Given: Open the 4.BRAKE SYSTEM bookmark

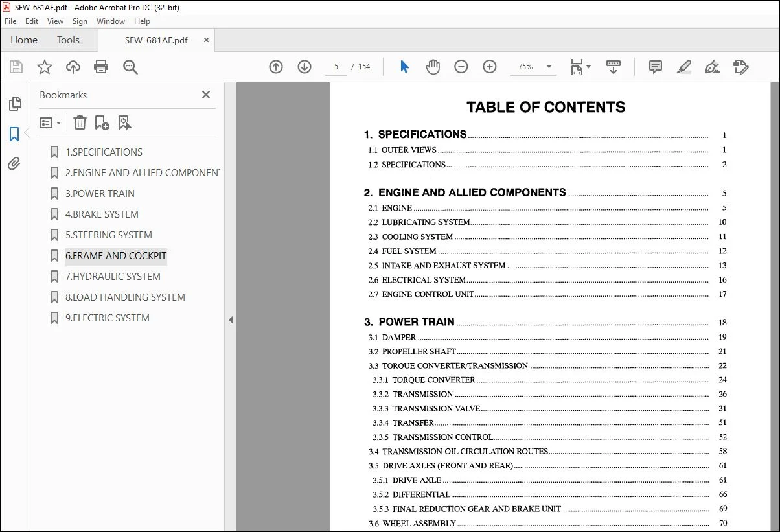Looking at the screenshot, I should [102, 214].
